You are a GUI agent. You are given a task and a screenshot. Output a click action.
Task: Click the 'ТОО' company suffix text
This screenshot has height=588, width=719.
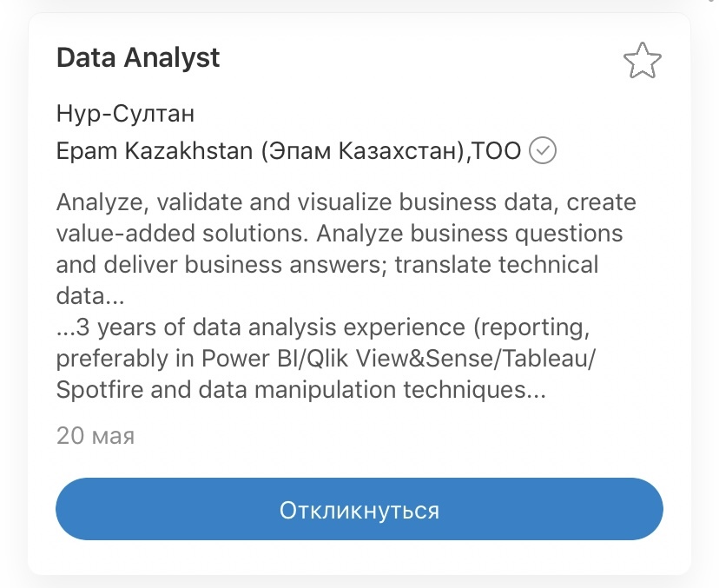pyautogui.click(x=497, y=151)
